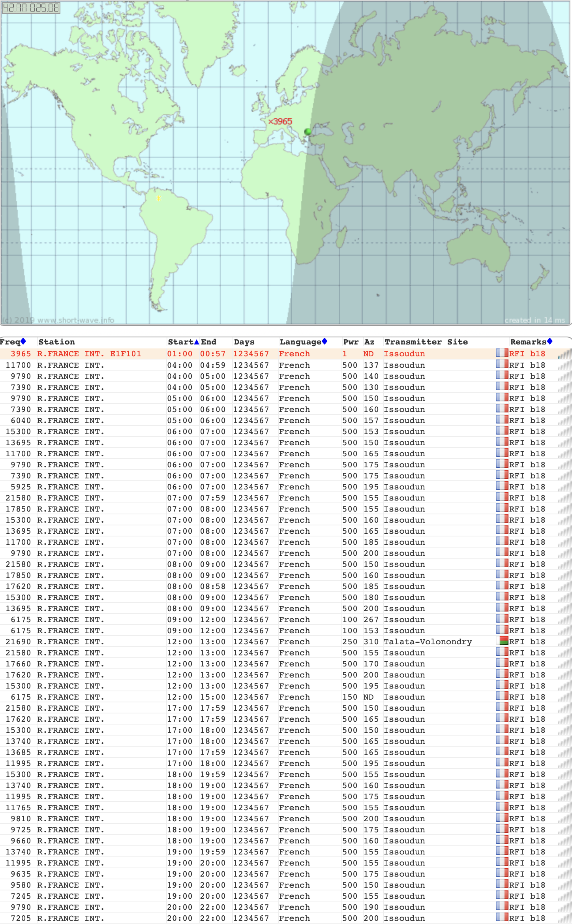Image resolution: width=572 pixels, height=924 pixels.
Task: Click the flag icon in the 9635 row
Action: [502, 873]
